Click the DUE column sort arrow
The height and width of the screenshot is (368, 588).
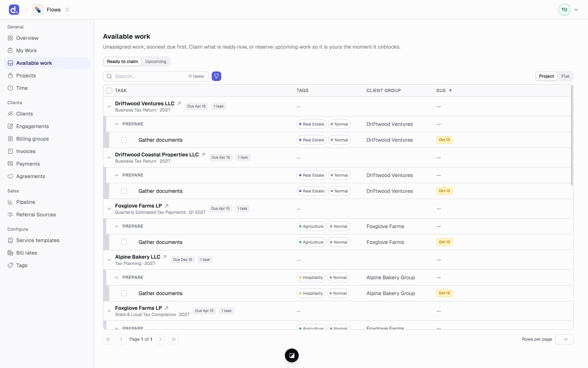[450, 91]
